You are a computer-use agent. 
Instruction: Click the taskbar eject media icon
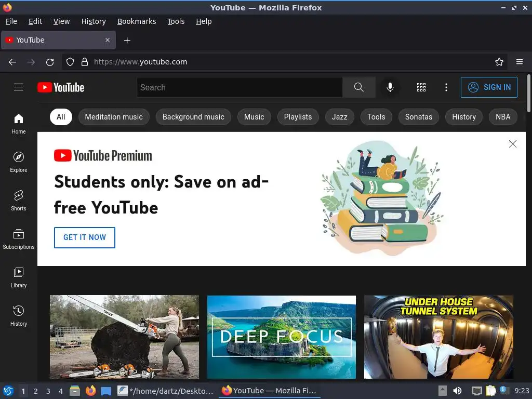coord(443,391)
